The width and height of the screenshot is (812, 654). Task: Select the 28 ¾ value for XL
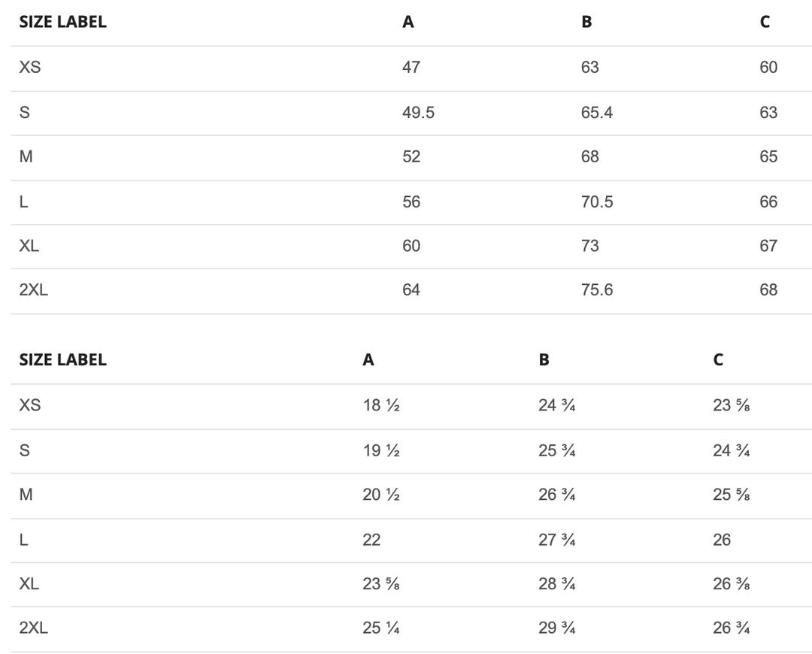tap(557, 584)
